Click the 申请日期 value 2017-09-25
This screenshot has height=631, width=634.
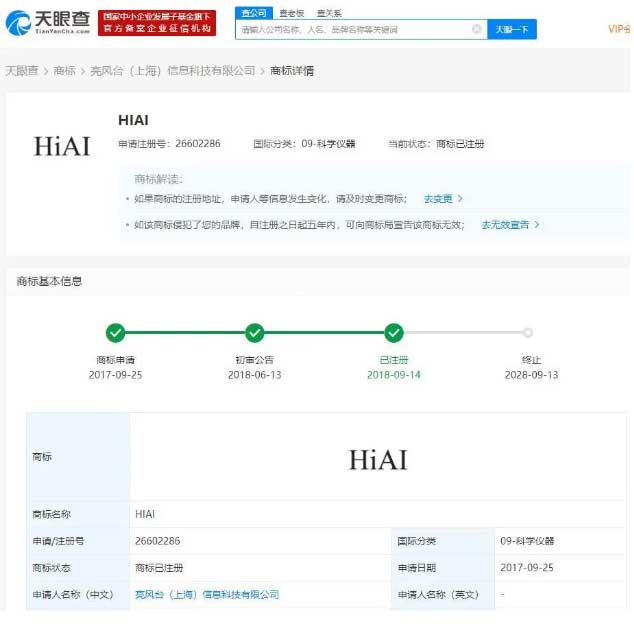point(526,568)
